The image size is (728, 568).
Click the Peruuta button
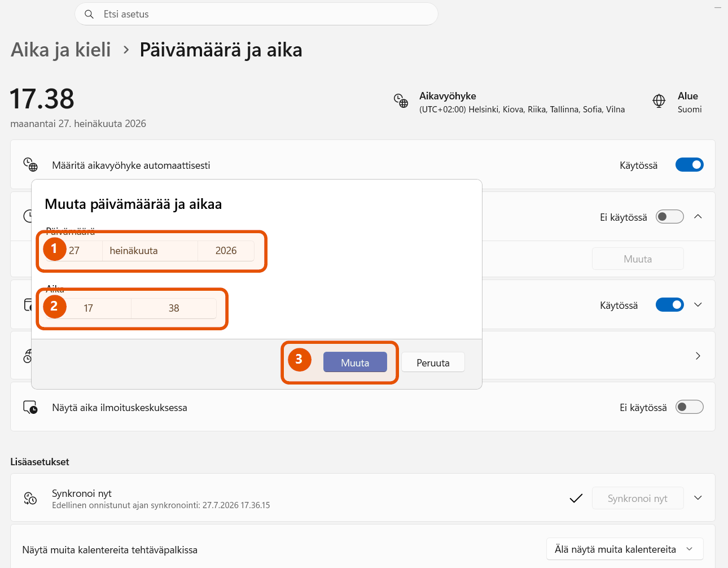[433, 362]
